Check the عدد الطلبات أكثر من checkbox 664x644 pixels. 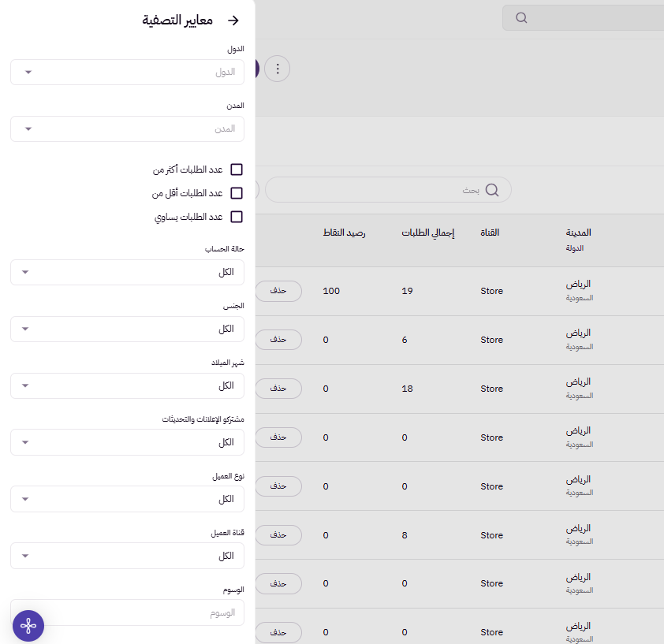pos(237,169)
